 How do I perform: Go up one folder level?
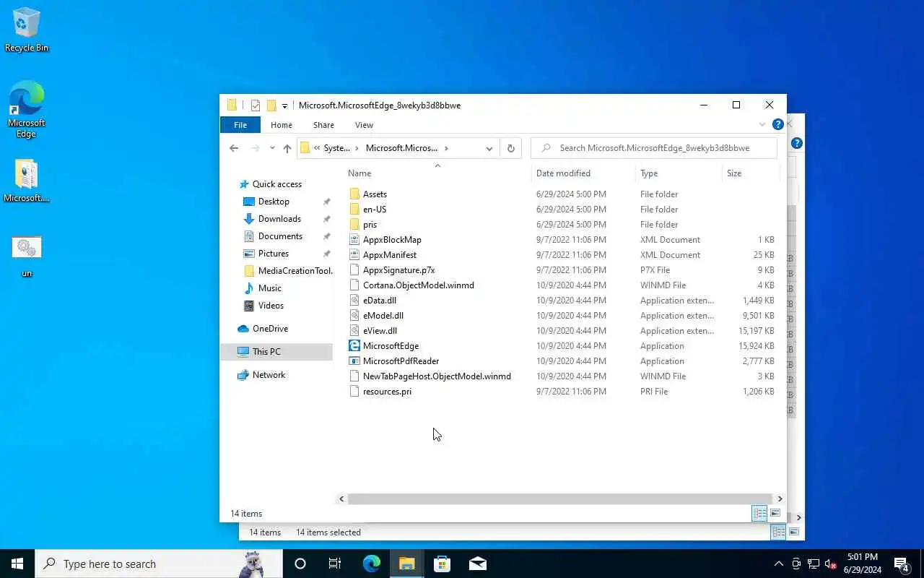click(287, 148)
